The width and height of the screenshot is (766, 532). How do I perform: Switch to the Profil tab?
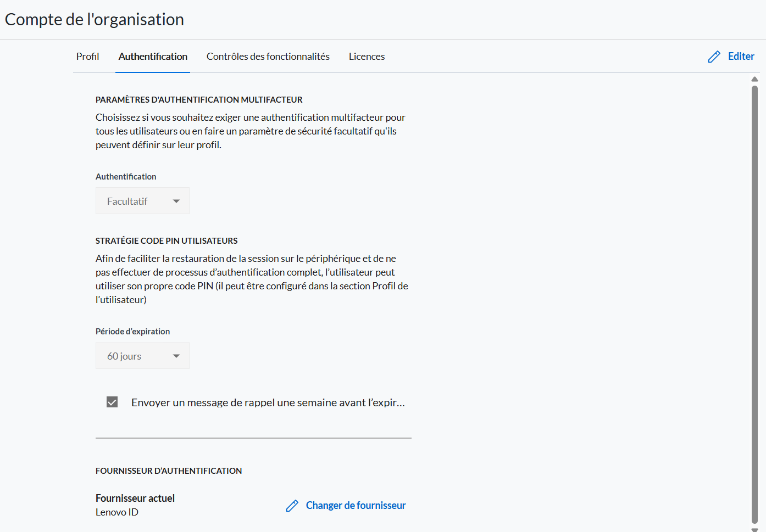(x=87, y=57)
